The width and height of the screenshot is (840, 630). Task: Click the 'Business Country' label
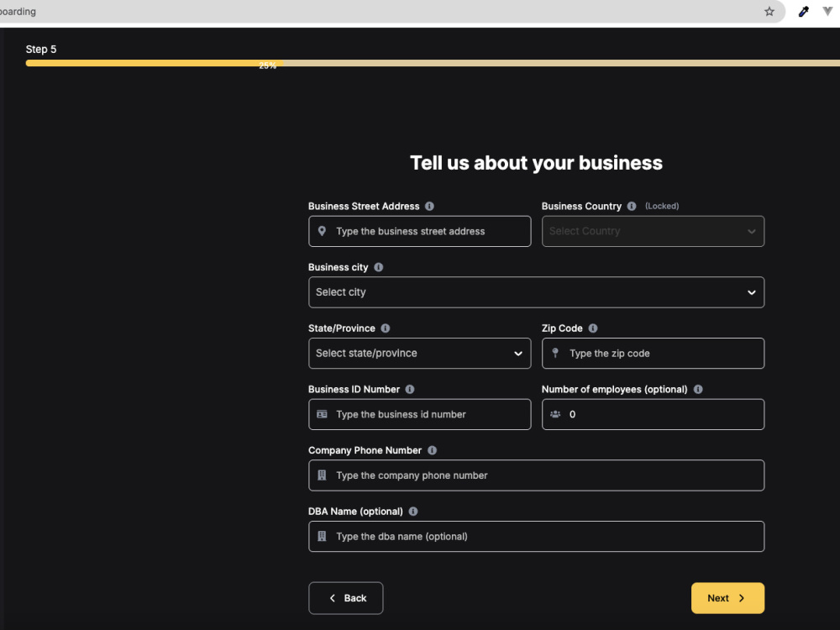pos(581,207)
